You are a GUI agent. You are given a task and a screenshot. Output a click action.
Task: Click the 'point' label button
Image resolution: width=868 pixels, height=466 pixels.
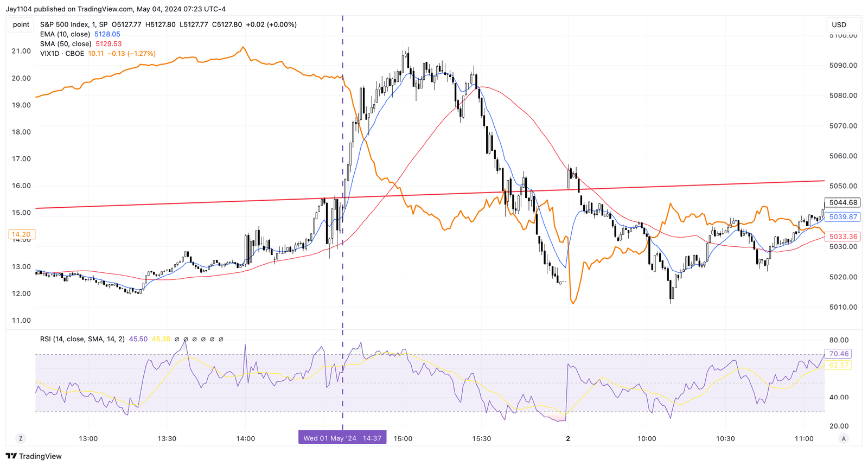[21, 24]
